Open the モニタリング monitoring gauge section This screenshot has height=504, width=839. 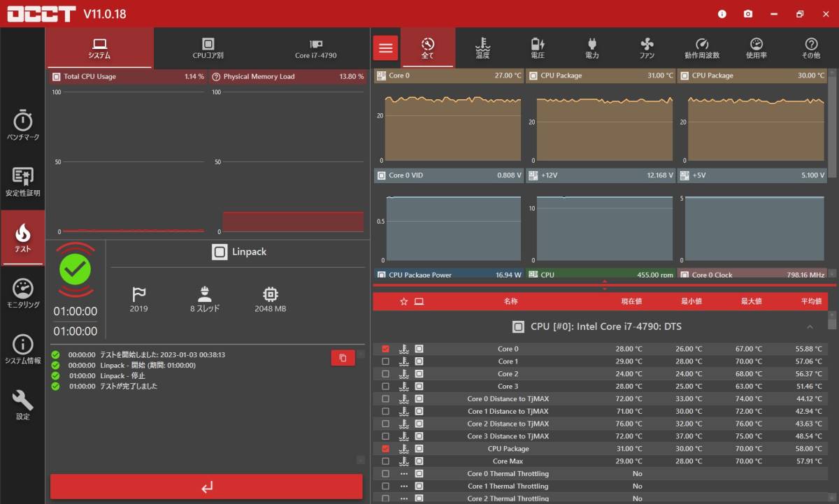(22, 294)
